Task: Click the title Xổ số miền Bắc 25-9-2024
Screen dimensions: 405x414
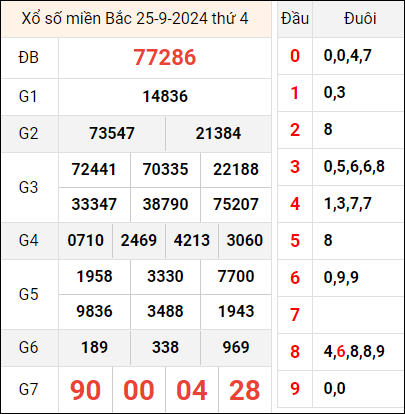Action: (x=115, y=18)
